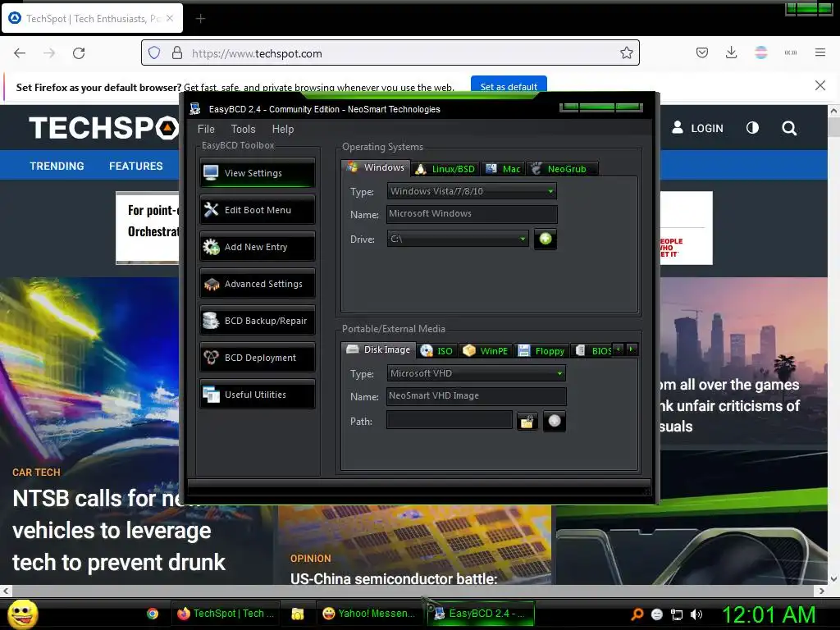Click the Microsoft Windows name field
The height and width of the screenshot is (630, 840).
tap(472, 214)
